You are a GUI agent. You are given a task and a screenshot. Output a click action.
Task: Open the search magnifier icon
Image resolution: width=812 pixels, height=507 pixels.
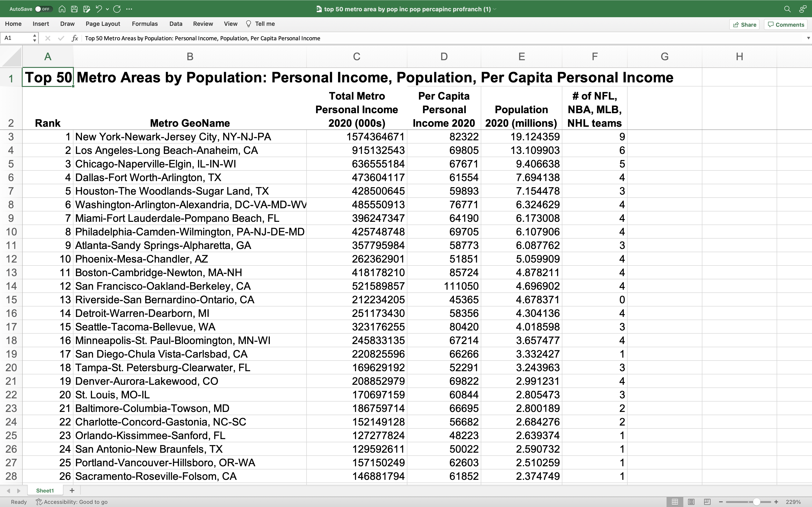pyautogui.click(x=787, y=9)
